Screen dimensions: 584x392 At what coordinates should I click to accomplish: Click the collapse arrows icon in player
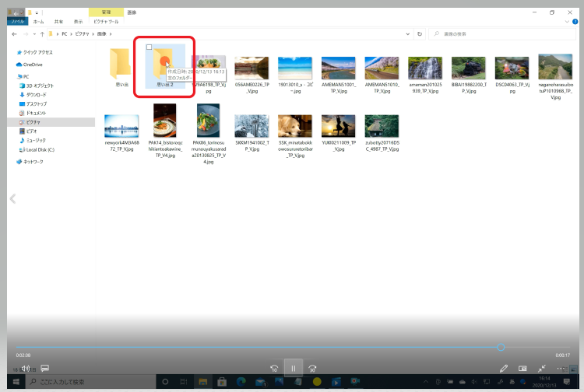point(541,368)
